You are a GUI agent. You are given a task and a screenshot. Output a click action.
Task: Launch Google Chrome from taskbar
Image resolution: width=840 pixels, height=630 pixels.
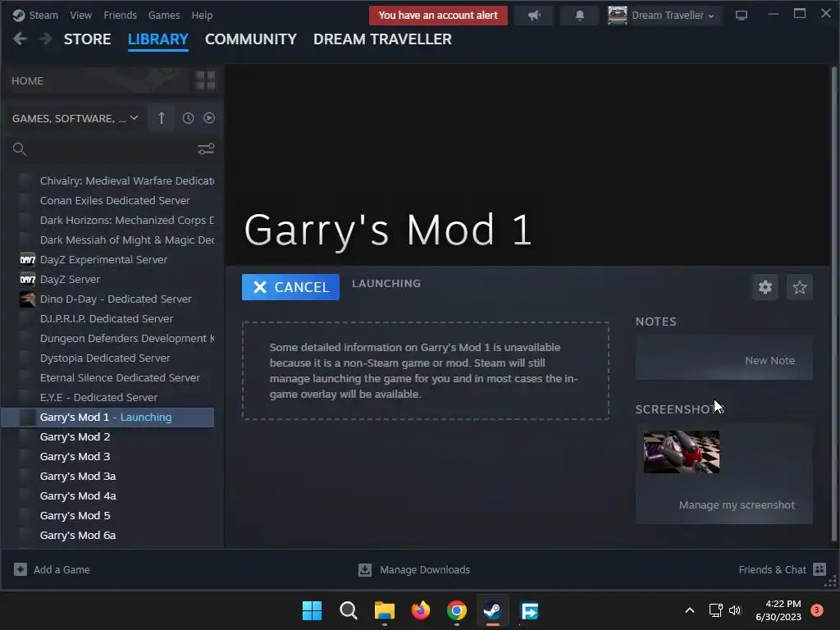pos(456,610)
